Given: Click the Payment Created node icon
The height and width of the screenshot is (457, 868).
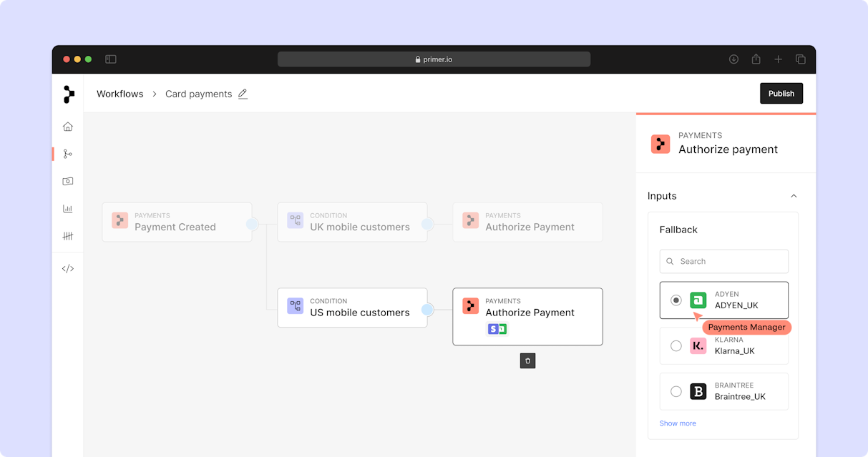Looking at the screenshot, I should point(120,220).
